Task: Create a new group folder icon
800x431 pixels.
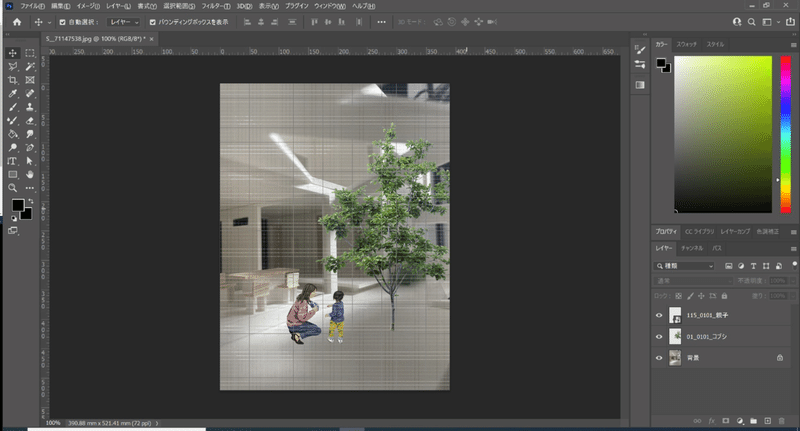Action: tap(754, 421)
